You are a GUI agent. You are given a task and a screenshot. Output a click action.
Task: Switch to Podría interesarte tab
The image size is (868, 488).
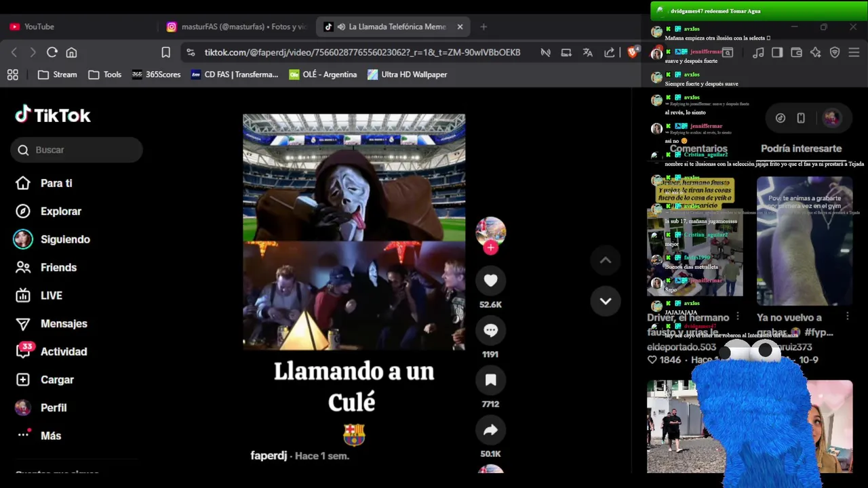(801, 148)
